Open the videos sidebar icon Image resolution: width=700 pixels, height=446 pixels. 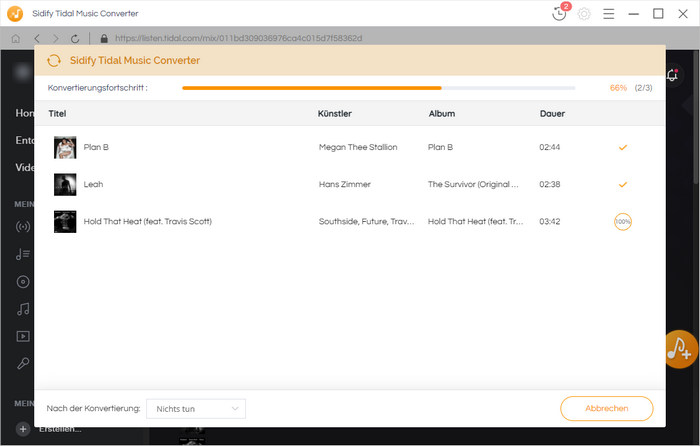23,336
